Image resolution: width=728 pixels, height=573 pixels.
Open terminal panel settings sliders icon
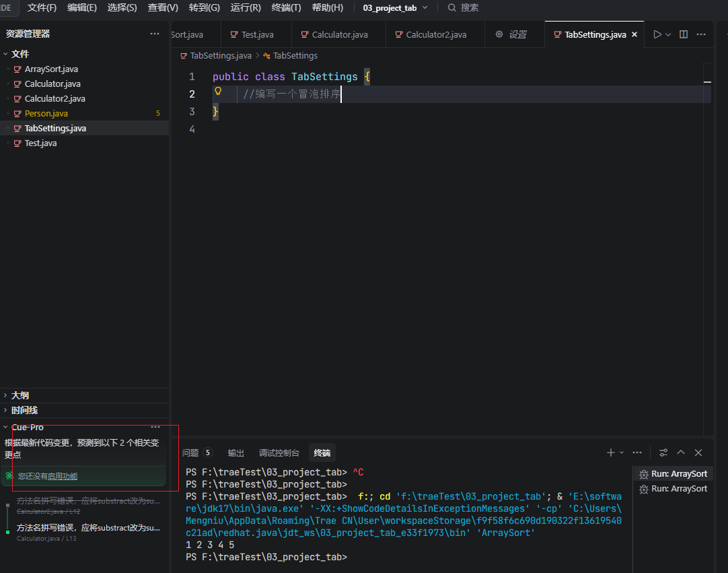point(663,452)
